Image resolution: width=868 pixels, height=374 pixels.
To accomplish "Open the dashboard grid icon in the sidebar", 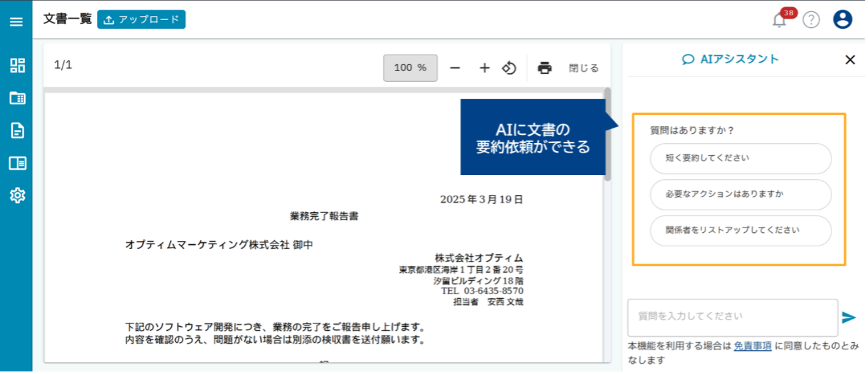I will (17, 65).
